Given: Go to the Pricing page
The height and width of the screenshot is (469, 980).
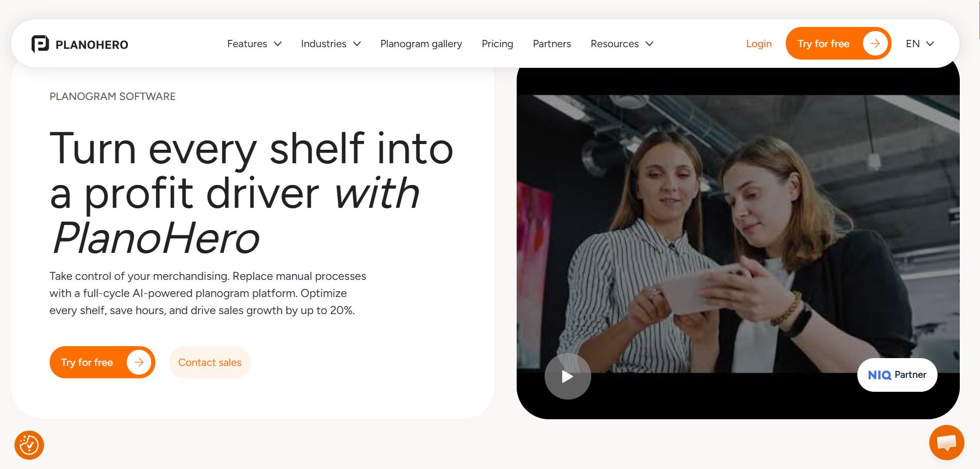Looking at the screenshot, I should coord(497,44).
